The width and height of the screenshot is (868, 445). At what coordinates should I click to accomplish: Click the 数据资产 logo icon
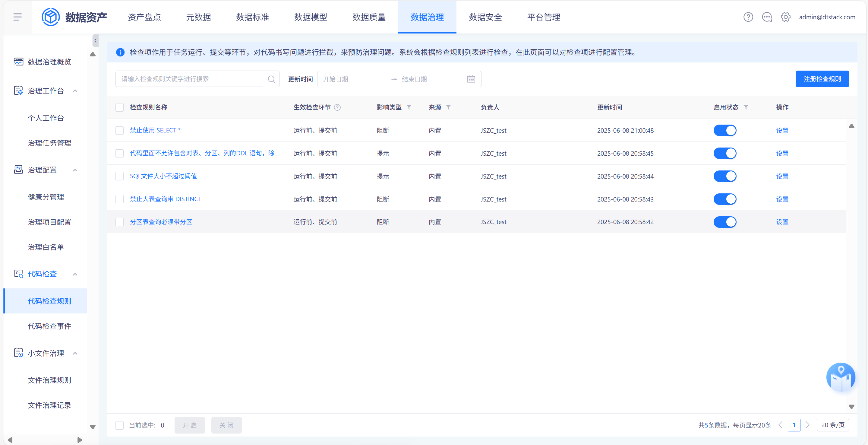51,17
